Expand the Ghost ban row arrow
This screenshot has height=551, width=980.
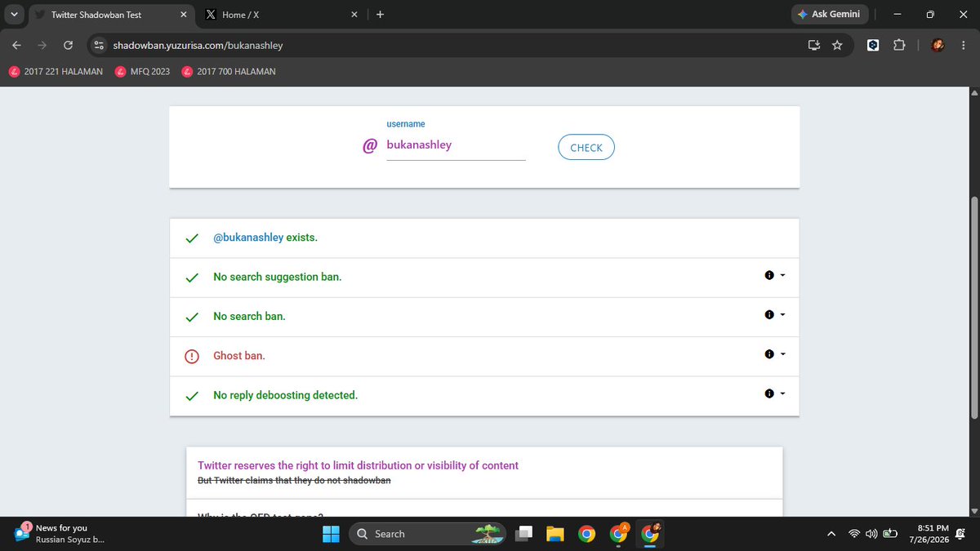(783, 353)
